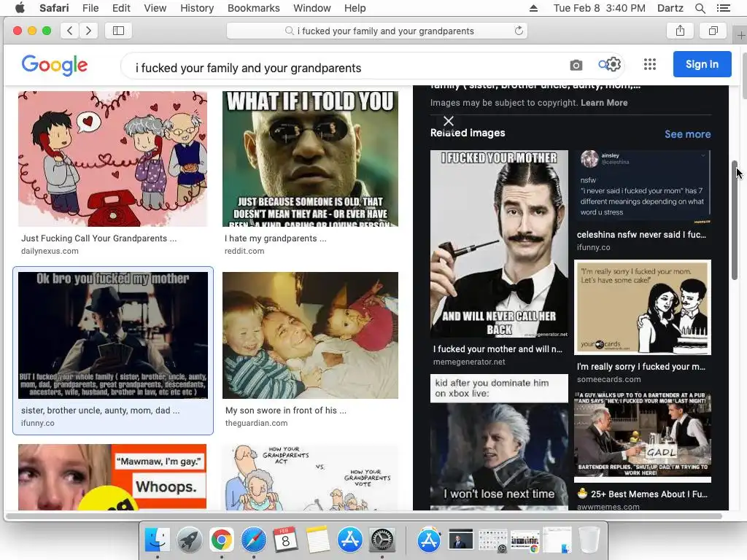Open the Mawmaw I'm gay image
This screenshot has height=560, width=747.
point(112,477)
